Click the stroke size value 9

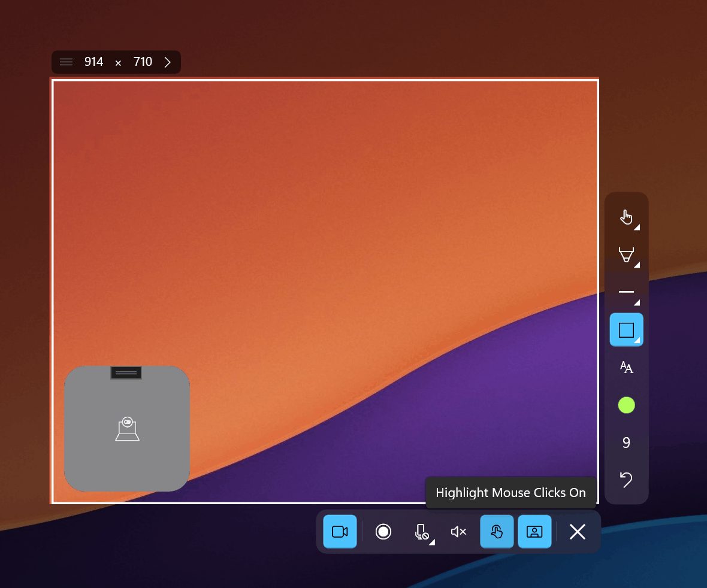[627, 443]
